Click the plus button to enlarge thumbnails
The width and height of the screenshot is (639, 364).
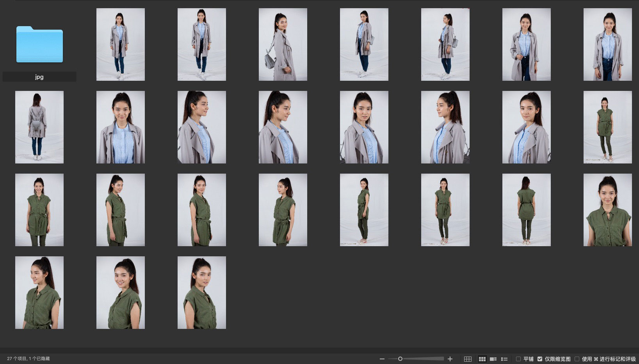coord(450,359)
